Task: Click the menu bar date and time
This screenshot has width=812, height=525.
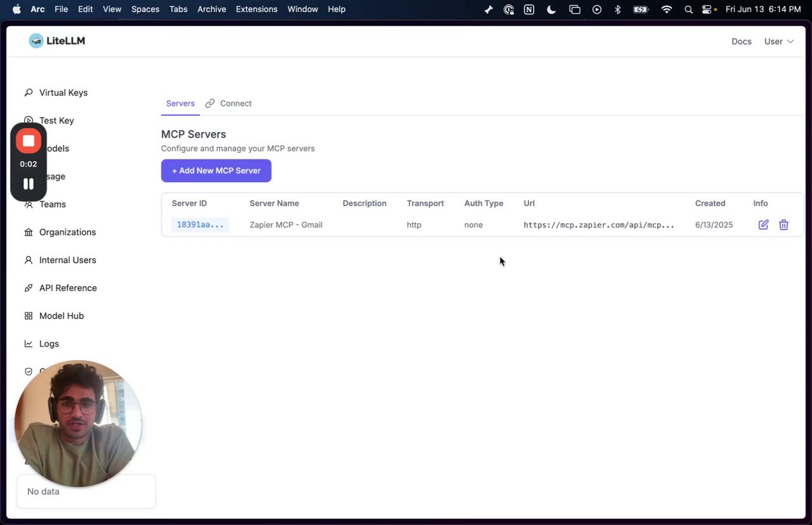Action: click(x=763, y=10)
